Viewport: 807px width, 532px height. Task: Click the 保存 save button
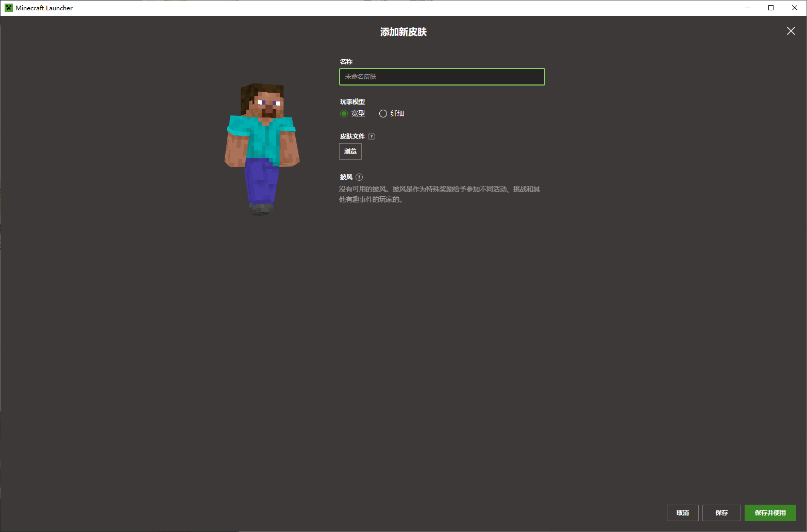(x=721, y=513)
